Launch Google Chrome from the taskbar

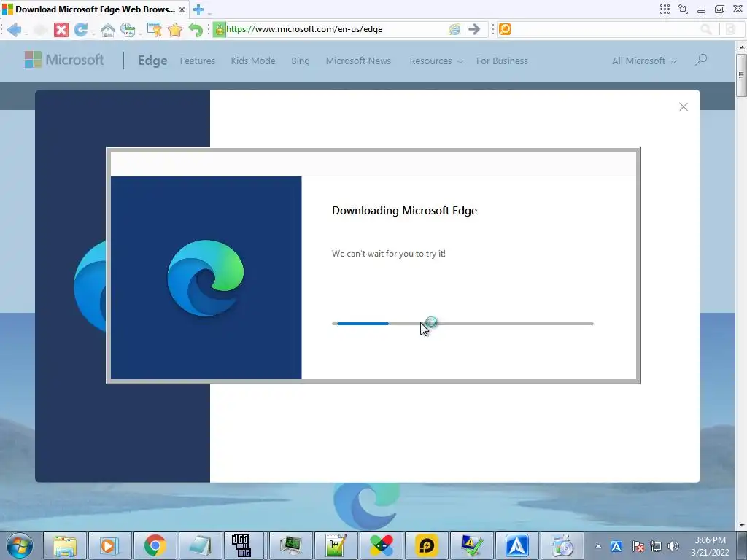pyautogui.click(x=155, y=545)
